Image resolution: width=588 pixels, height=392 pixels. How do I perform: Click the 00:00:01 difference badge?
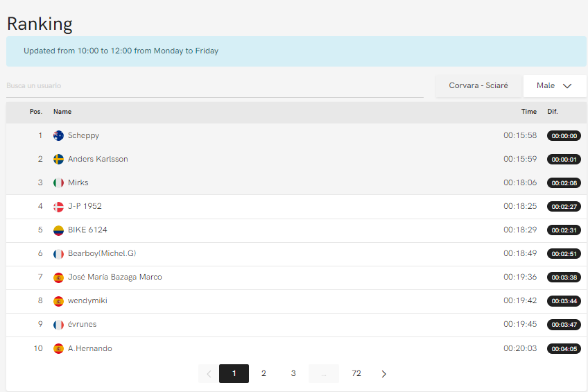point(564,160)
